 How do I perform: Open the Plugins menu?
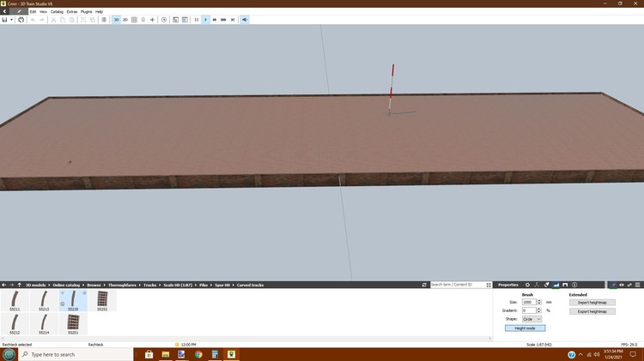point(87,11)
